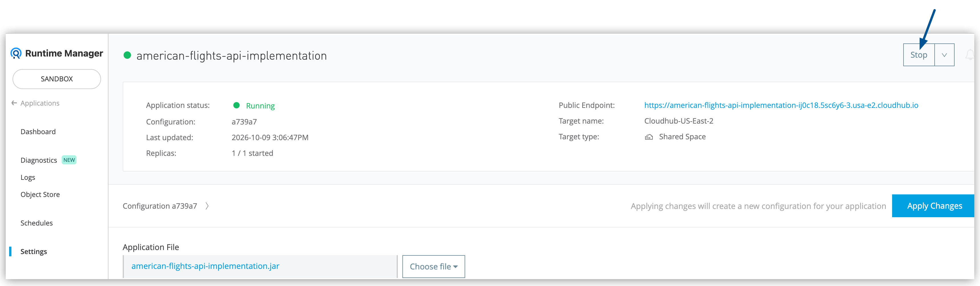Click the Shared Space cloud icon
The width and height of the screenshot is (980, 286).
649,137
